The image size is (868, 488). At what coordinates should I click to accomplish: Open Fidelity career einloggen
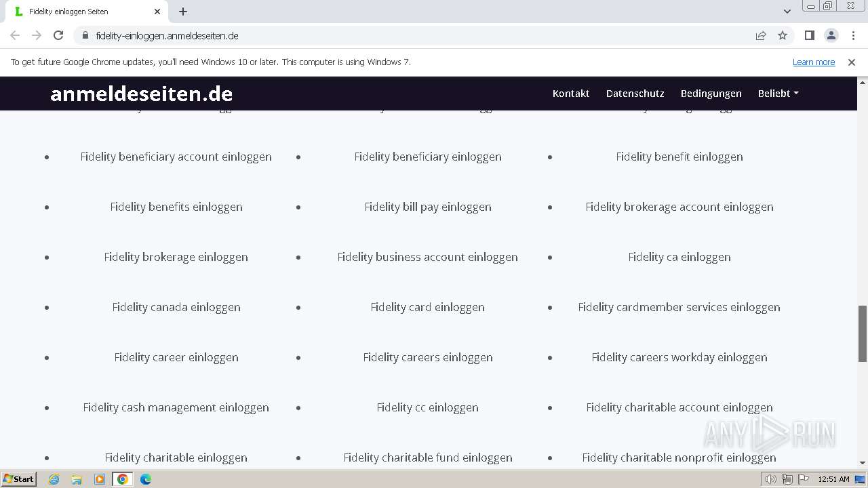point(176,357)
